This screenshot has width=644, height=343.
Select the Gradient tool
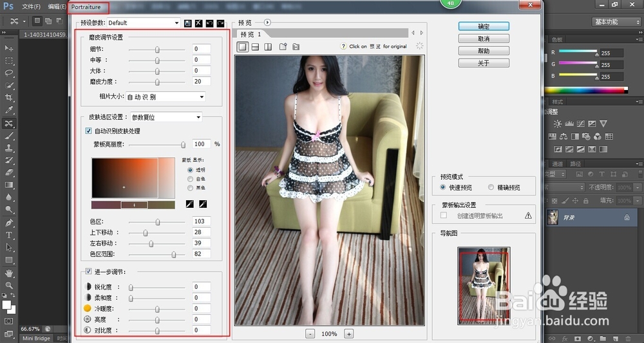point(8,185)
